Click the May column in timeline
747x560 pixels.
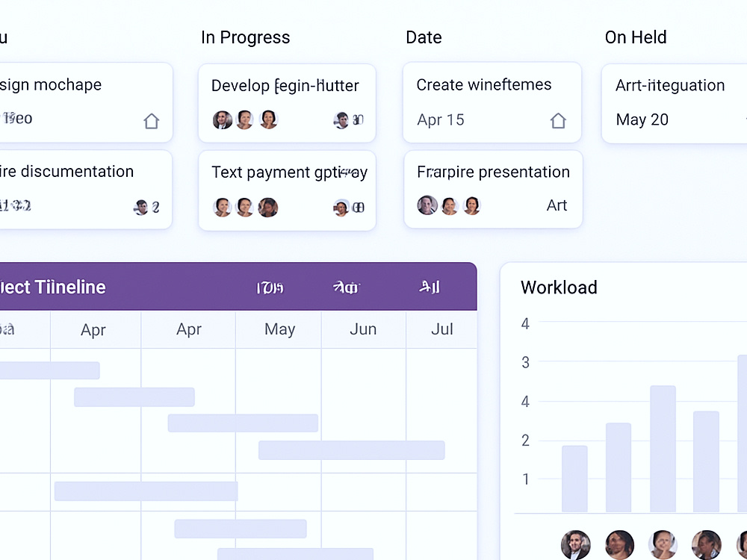click(x=279, y=329)
